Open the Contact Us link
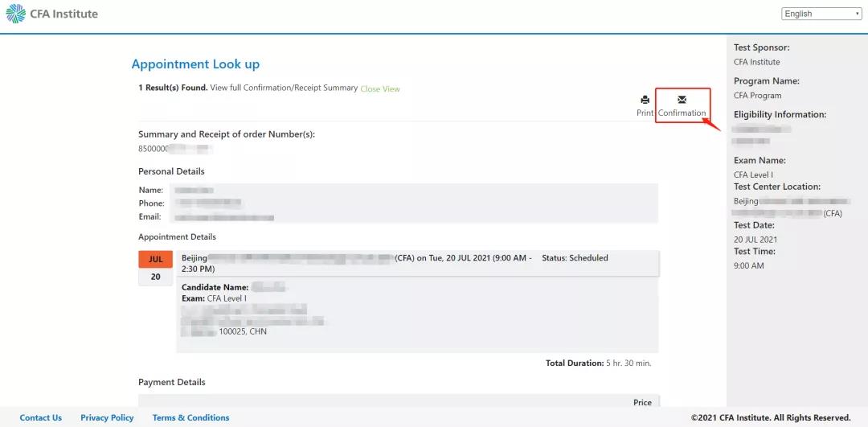The height and width of the screenshot is (427, 868). pyautogui.click(x=41, y=417)
